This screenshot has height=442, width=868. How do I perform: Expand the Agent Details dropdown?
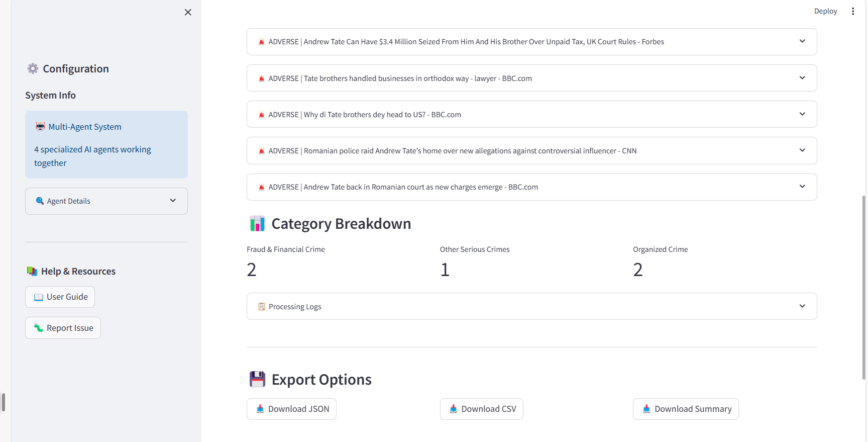point(106,201)
